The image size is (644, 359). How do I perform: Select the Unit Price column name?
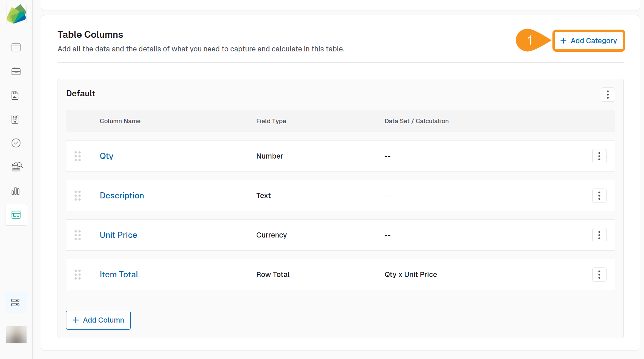tap(118, 235)
